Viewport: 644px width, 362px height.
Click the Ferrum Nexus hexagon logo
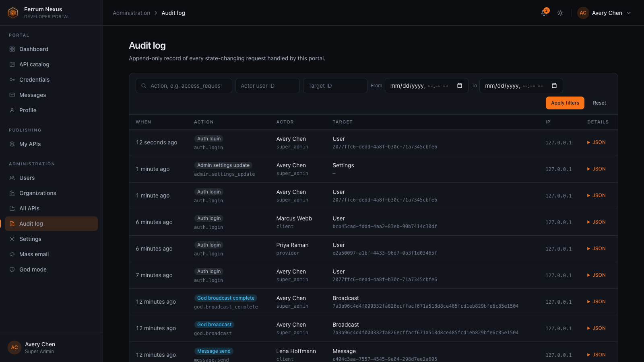[x=13, y=13]
